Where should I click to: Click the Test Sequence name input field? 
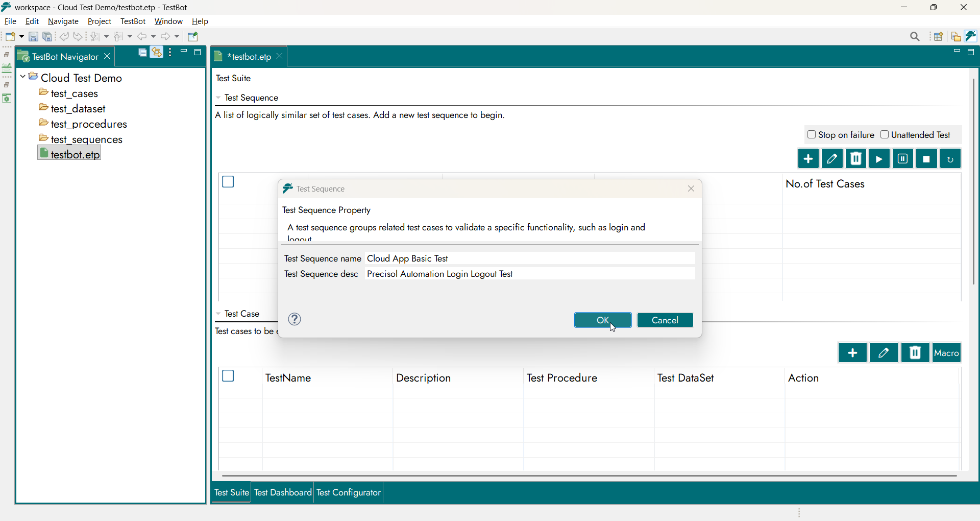(x=530, y=258)
